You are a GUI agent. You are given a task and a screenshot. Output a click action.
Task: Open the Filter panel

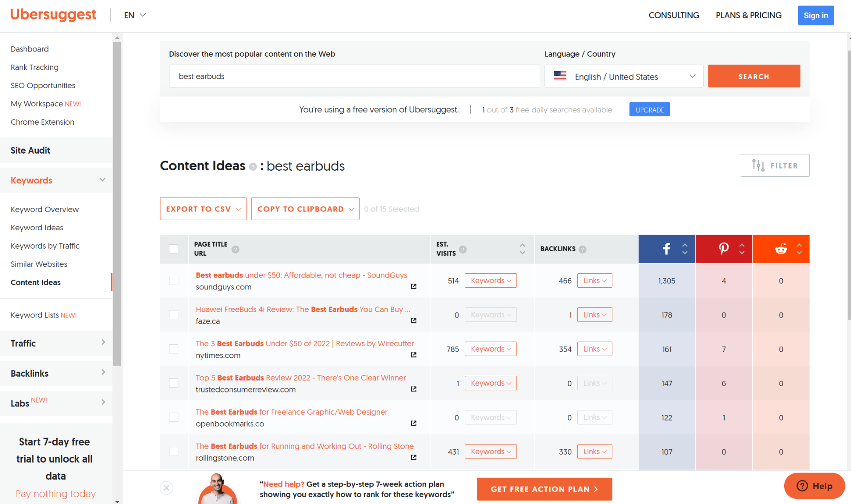pos(774,165)
